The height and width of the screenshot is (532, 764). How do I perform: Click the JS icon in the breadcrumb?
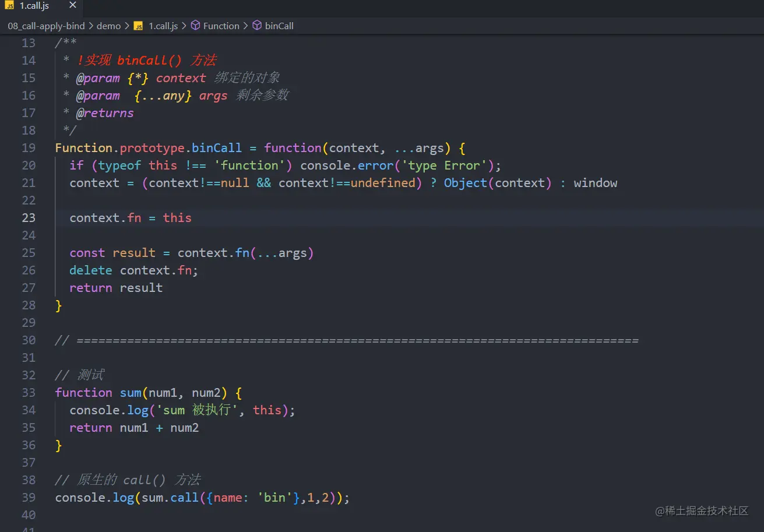(x=138, y=26)
